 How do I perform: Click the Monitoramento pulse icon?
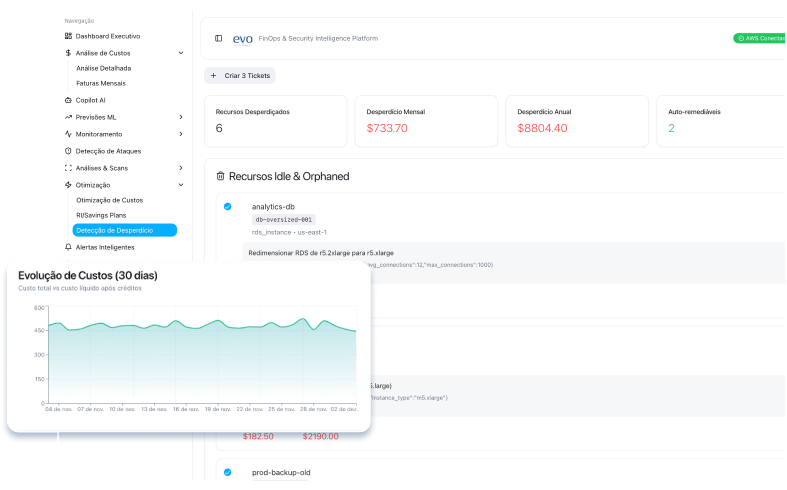(68, 133)
